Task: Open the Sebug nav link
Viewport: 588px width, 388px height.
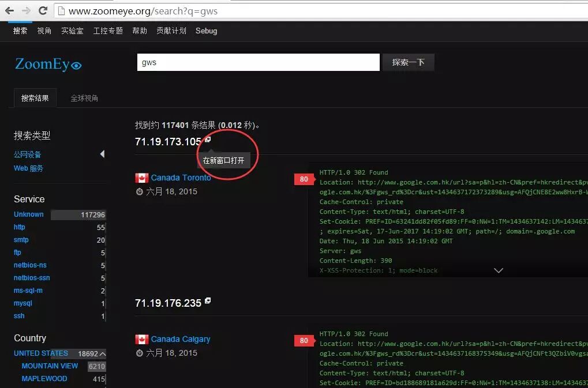Action: pos(206,31)
